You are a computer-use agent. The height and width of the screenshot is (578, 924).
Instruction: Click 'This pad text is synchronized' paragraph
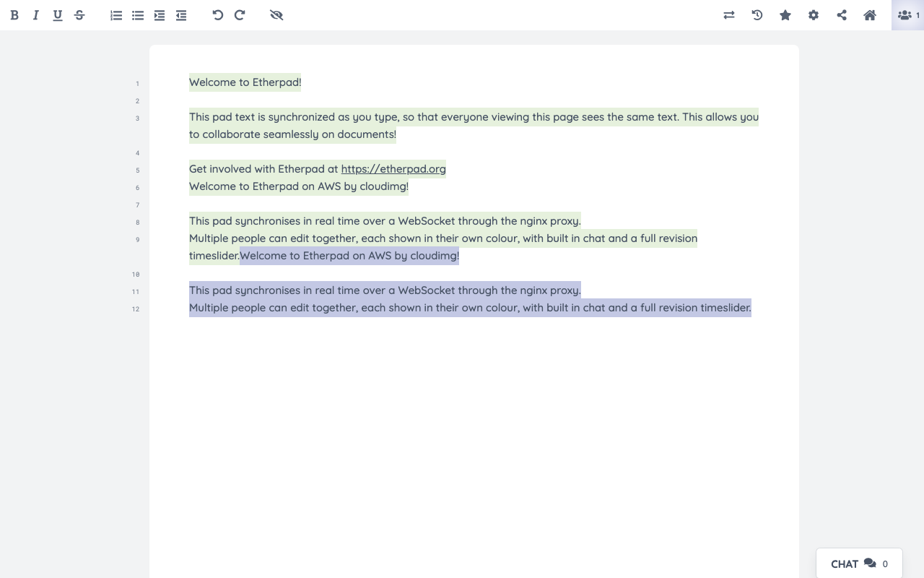(x=474, y=126)
